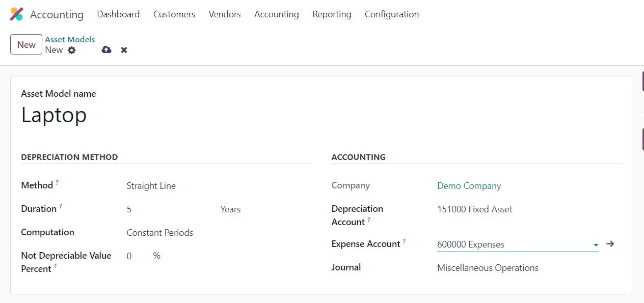Change the duration unit Years dropdown

[x=230, y=209]
